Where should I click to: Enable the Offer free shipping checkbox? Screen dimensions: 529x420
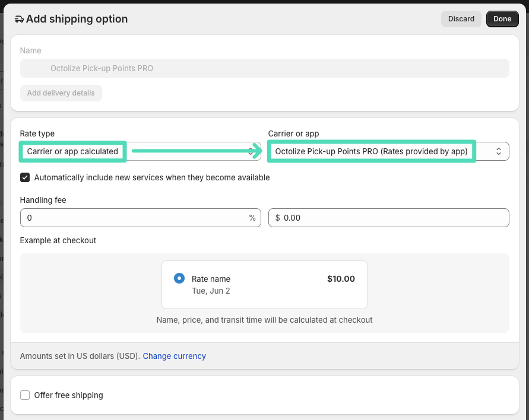pos(25,395)
